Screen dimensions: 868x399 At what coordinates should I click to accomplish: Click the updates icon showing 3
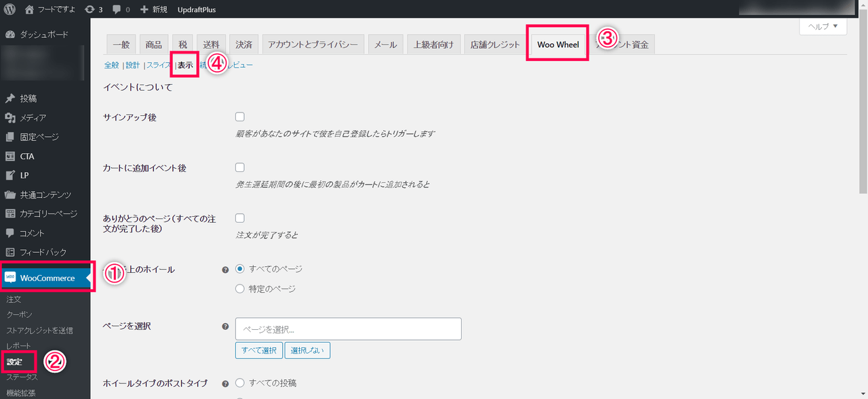90,9
